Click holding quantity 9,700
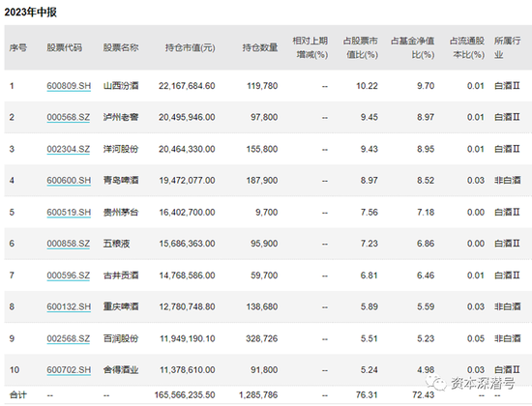 tap(267, 213)
